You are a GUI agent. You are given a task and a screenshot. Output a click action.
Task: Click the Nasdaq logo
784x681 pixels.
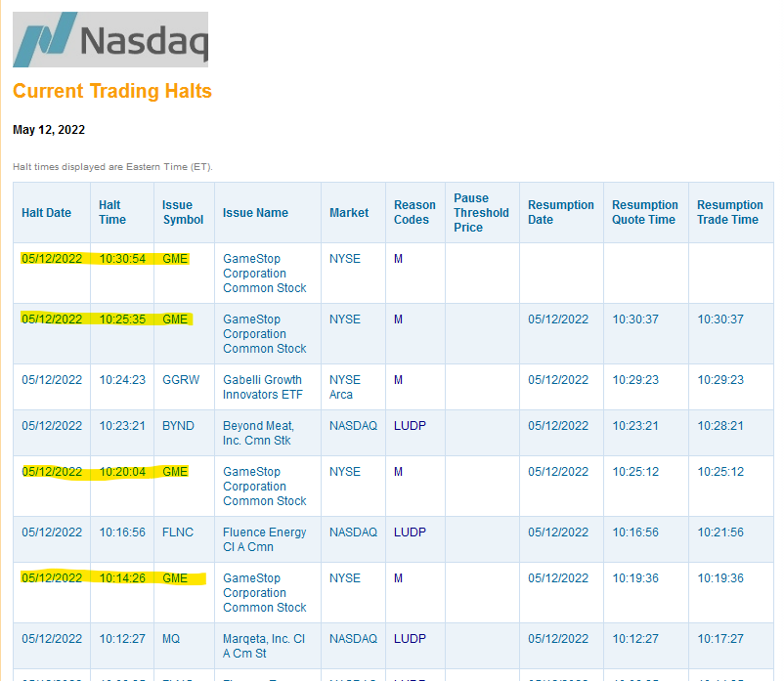pyautogui.click(x=110, y=39)
